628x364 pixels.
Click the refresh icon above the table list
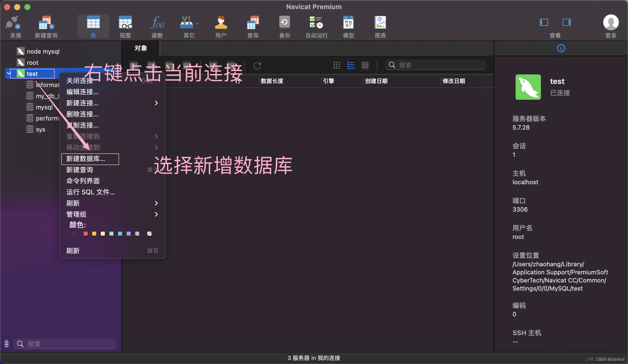point(257,66)
